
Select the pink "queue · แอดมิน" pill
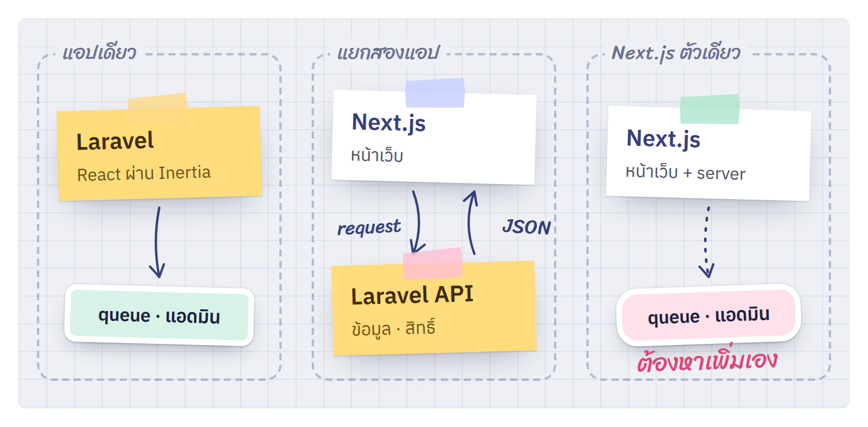click(709, 316)
